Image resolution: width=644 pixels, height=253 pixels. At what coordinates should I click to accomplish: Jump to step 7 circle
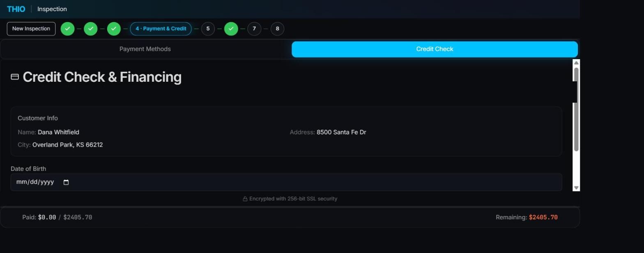[x=254, y=29]
